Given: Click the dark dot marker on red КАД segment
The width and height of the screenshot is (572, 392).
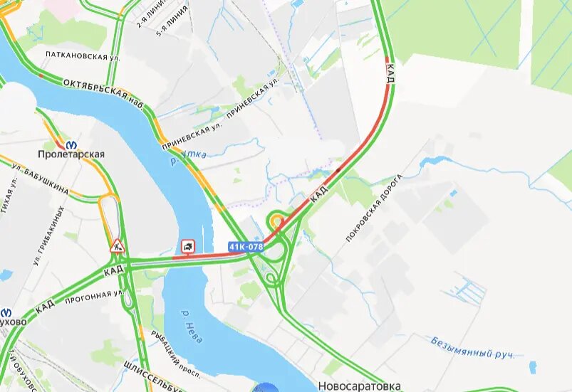Looking at the screenshot, I should [338, 170].
